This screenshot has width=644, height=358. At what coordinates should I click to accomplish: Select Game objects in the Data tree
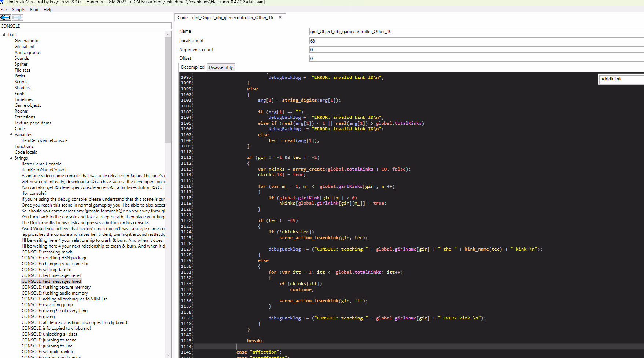click(28, 105)
